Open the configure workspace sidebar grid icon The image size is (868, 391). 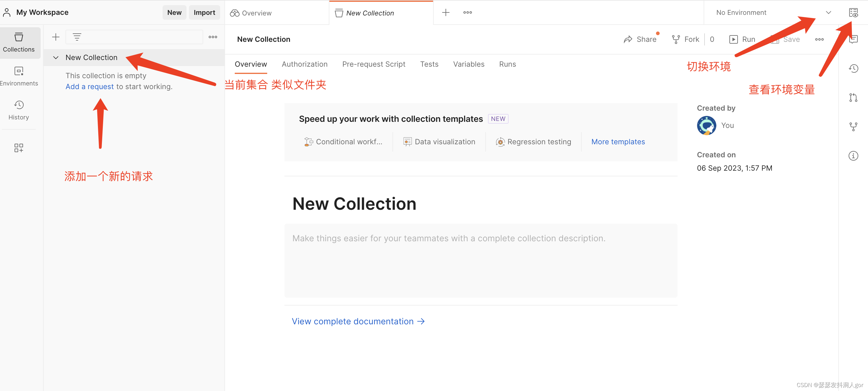(x=19, y=148)
